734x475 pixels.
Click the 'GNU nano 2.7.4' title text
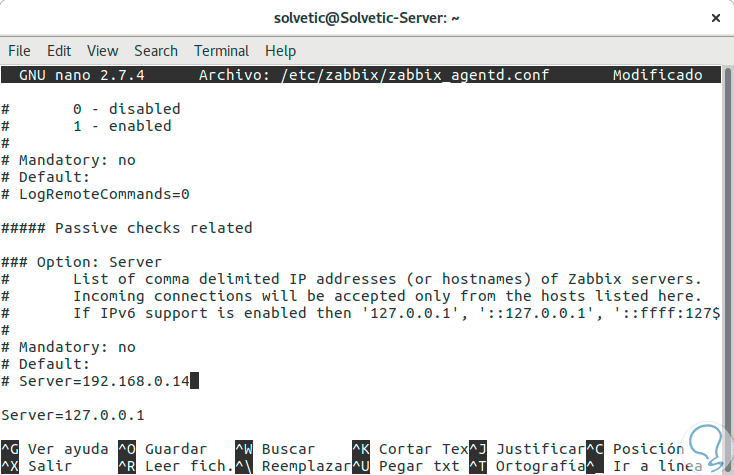pos(82,75)
